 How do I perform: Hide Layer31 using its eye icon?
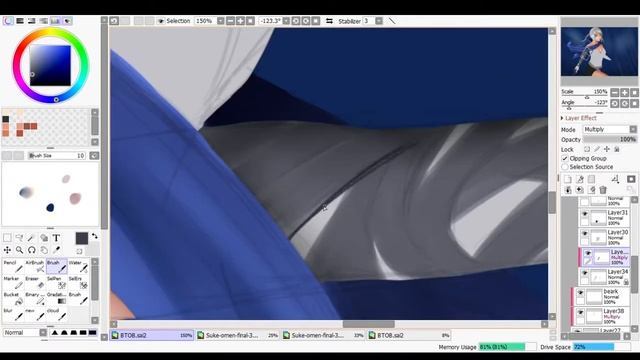point(584,214)
